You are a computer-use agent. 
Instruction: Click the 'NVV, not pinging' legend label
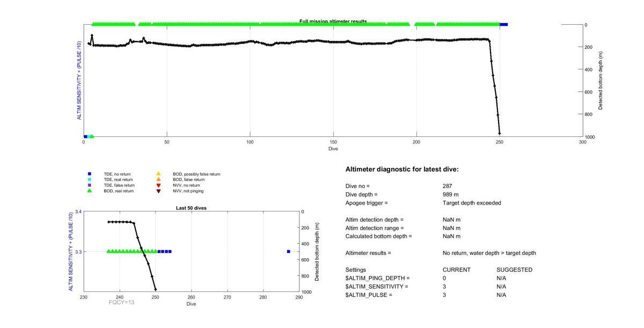[188, 191]
